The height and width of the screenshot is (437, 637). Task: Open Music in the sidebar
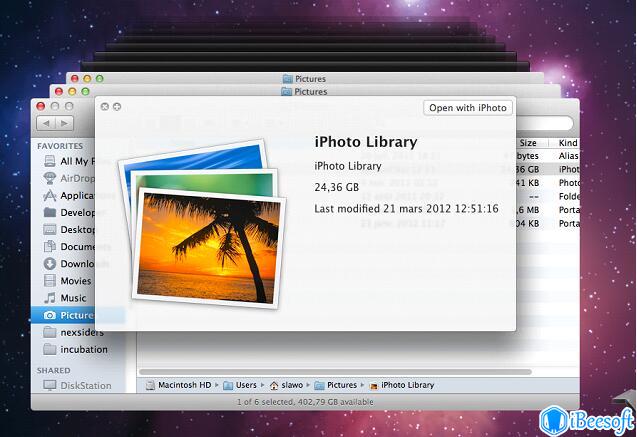65,298
